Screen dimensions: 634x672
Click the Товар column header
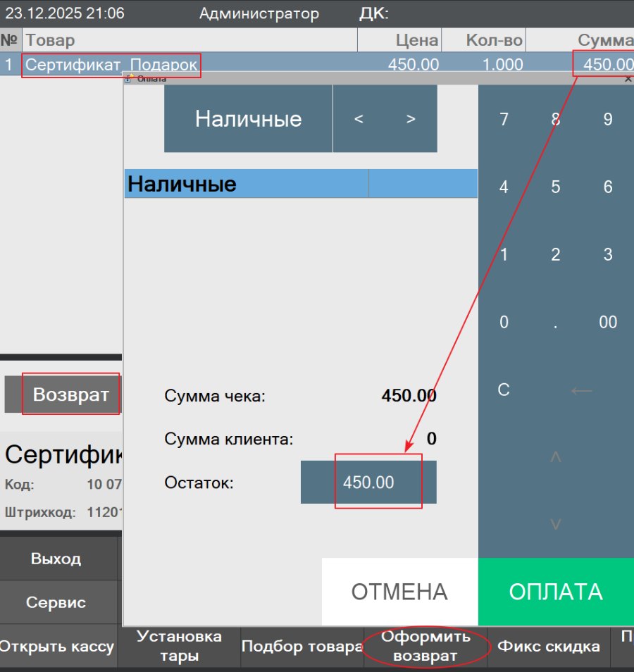189,40
